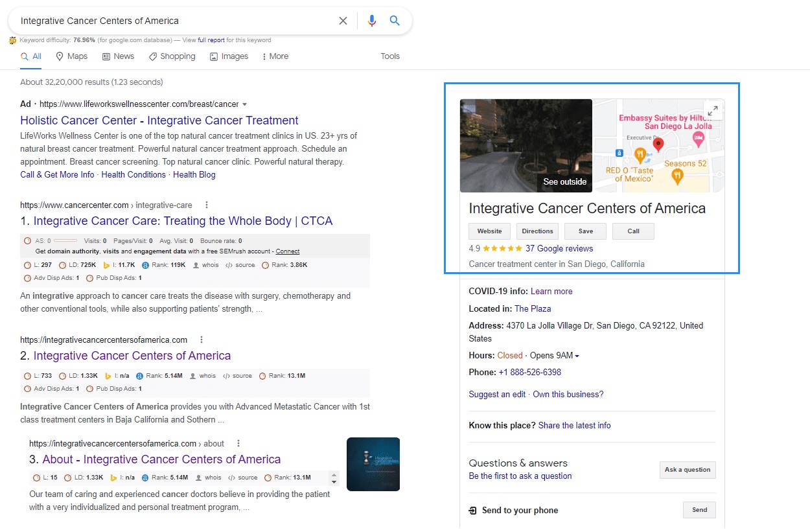The image size is (810, 532).
Task: Open the Health Conditions sitelink
Action: 133,175
